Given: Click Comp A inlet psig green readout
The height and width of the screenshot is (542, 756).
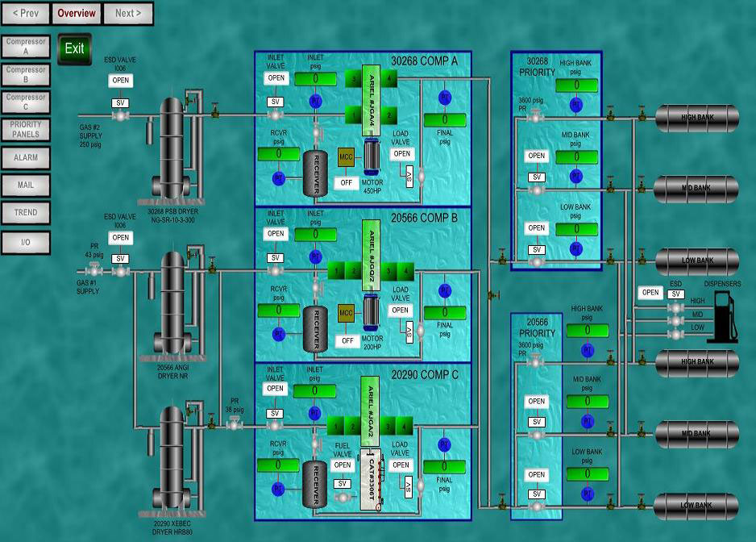Looking at the screenshot, I should tap(315, 78).
